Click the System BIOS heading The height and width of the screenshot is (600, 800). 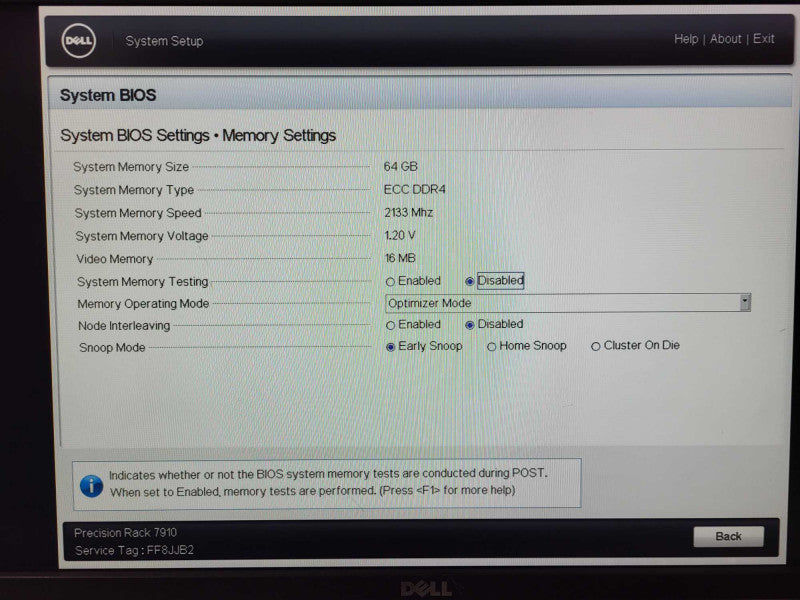108,95
